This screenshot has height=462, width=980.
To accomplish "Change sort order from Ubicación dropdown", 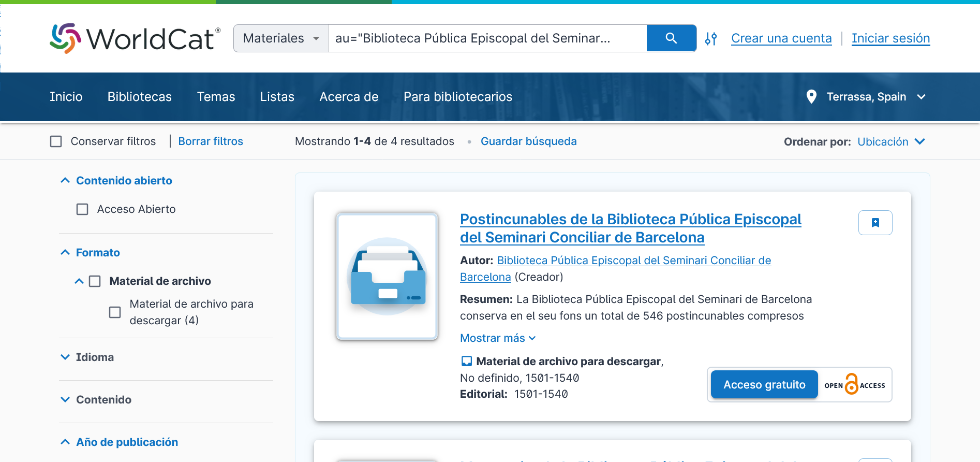I will 891,142.
